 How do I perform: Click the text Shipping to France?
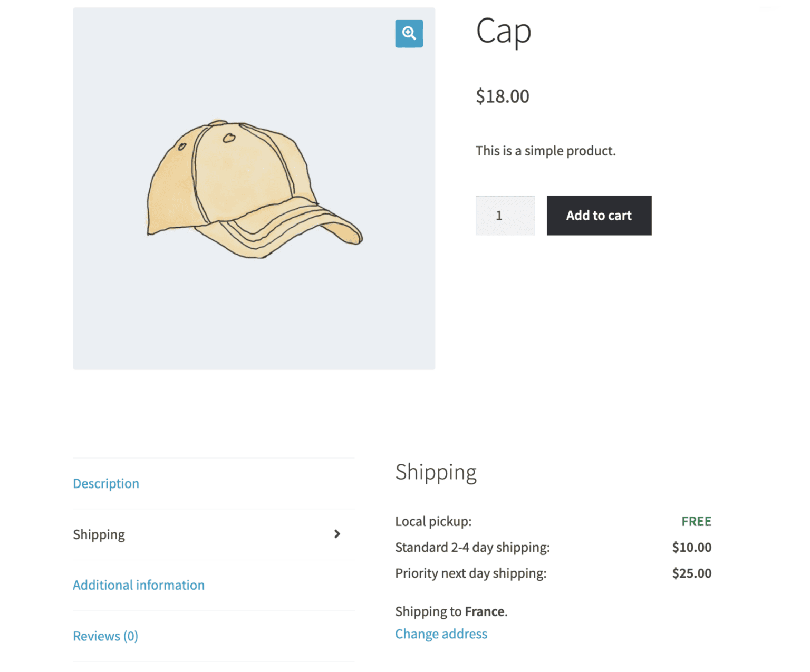[x=451, y=611]
